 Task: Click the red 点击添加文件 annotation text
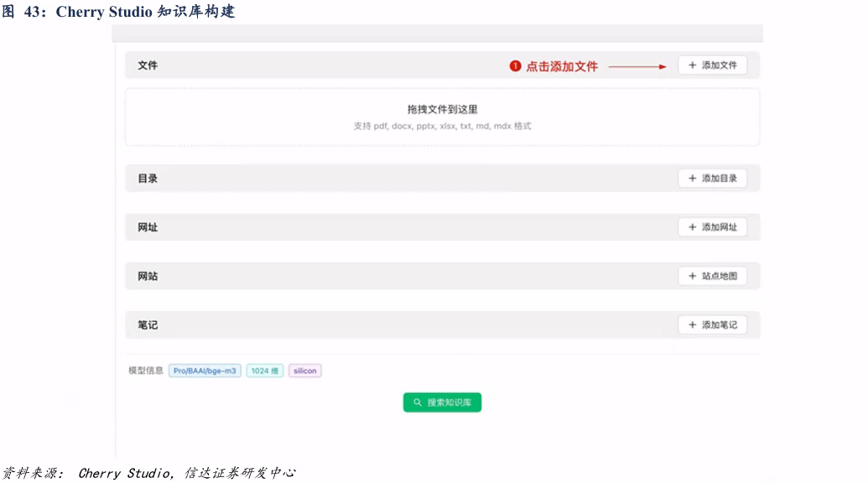562,66
